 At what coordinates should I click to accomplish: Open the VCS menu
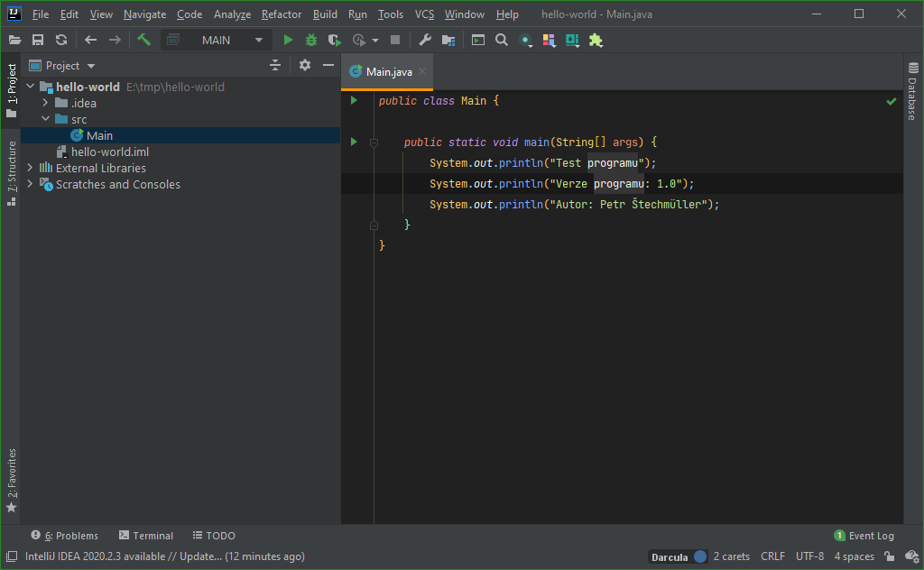424,14
